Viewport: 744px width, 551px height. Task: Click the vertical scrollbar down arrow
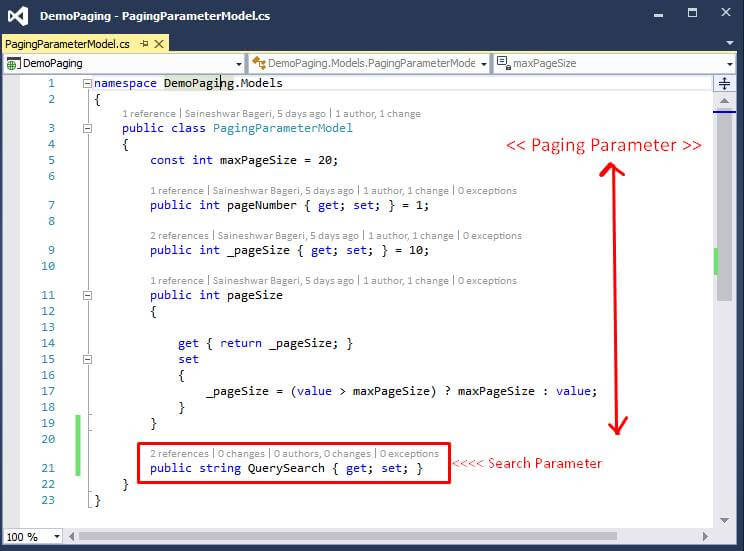724,521
